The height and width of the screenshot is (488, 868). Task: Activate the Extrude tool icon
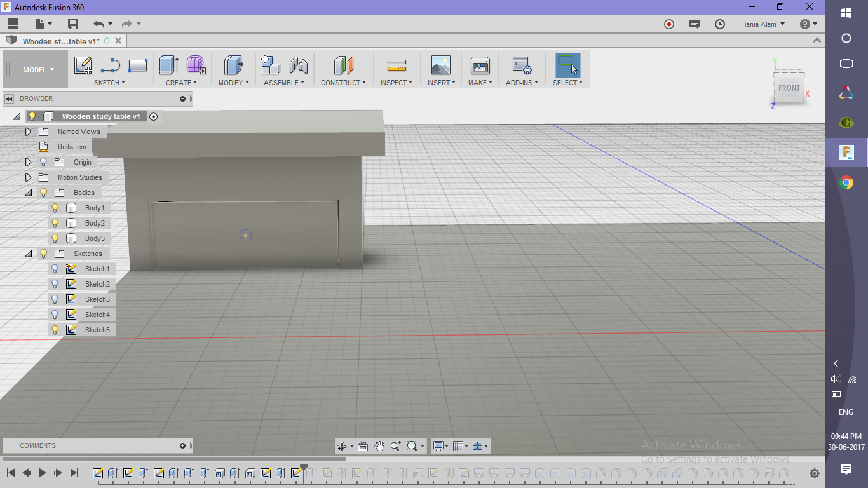click(168, 65)
